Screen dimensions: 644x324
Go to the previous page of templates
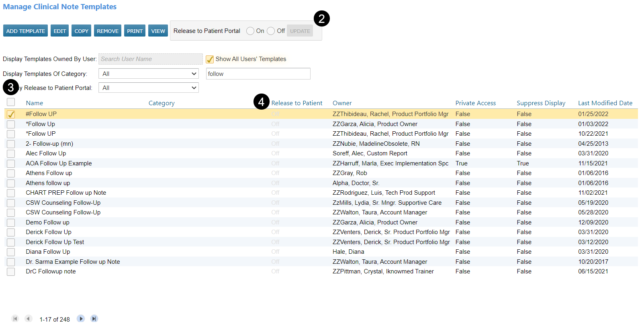28,318
